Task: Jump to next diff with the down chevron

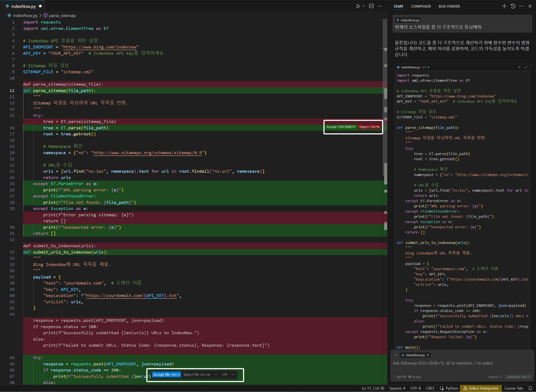Action: click(x=233, y=374)
